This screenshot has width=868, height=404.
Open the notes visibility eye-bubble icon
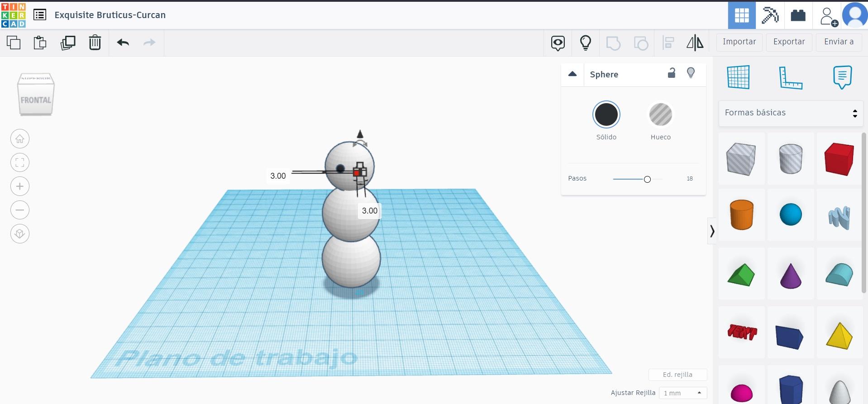click(558, 43)
